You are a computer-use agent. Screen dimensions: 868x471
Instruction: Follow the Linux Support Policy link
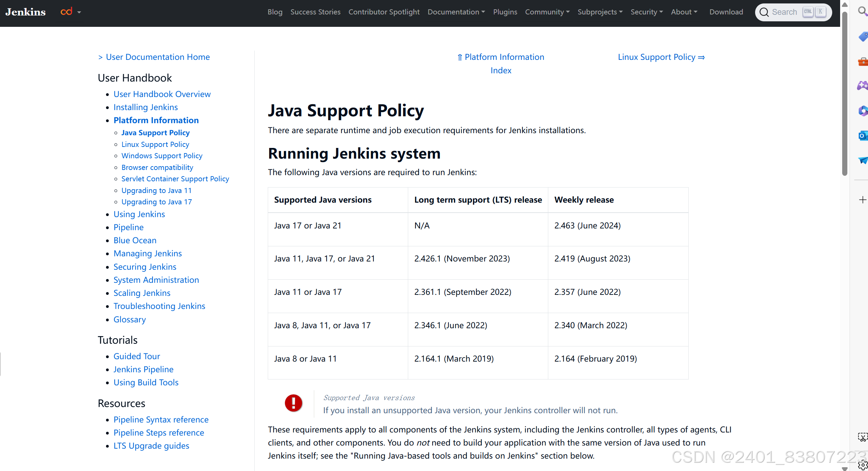[155, 144]
